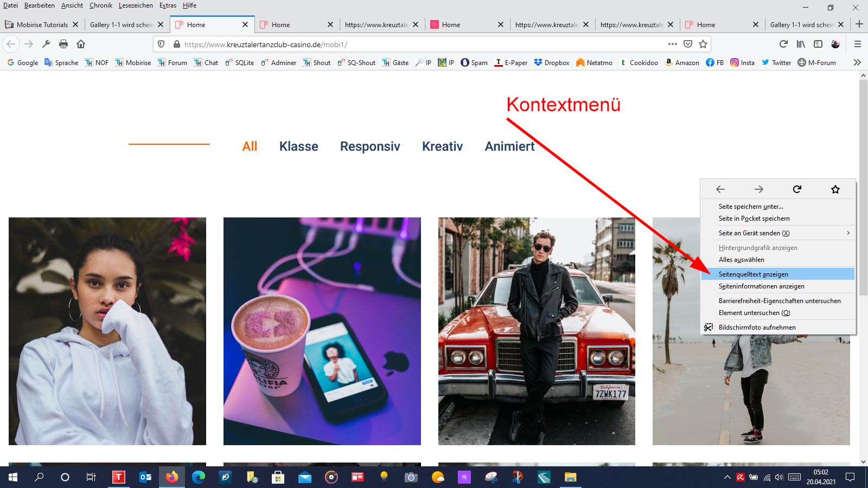Switch to the Mobirise Tutorials tab
This screenshot has width=868, height=488.
coord(42,24)
